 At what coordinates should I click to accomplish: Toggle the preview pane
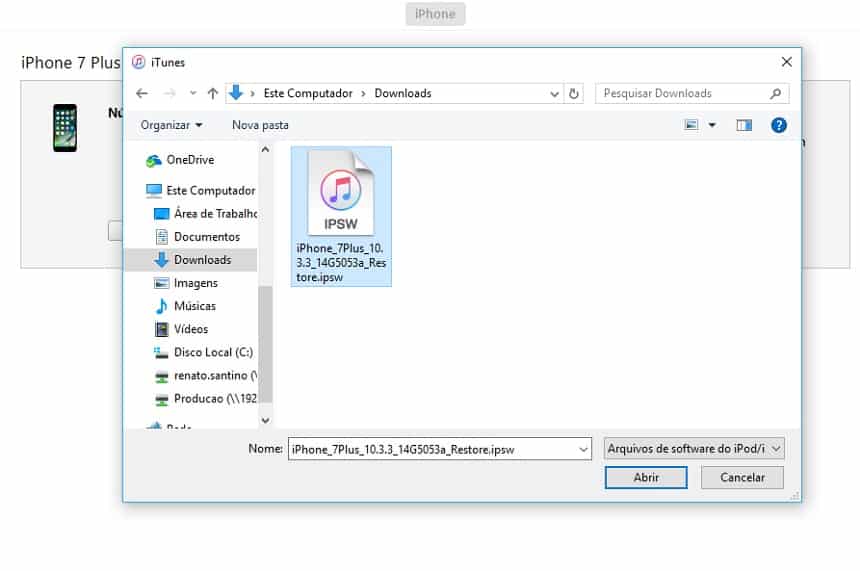pos(744,126)
